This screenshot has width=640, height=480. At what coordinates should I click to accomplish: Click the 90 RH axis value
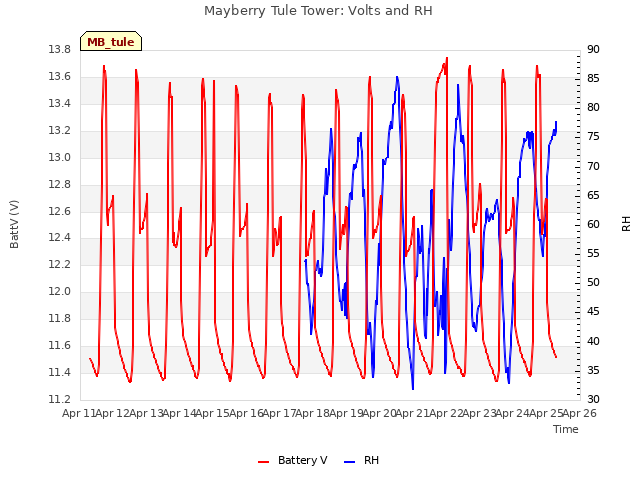(x=593, y=50)
